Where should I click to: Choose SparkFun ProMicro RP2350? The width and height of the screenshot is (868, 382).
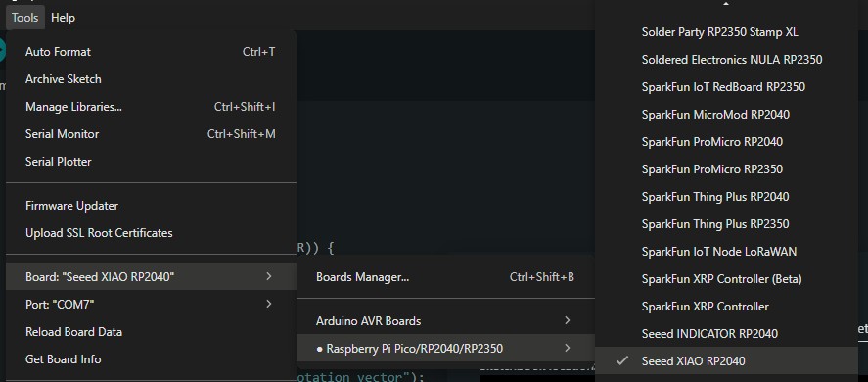(726, 169)
